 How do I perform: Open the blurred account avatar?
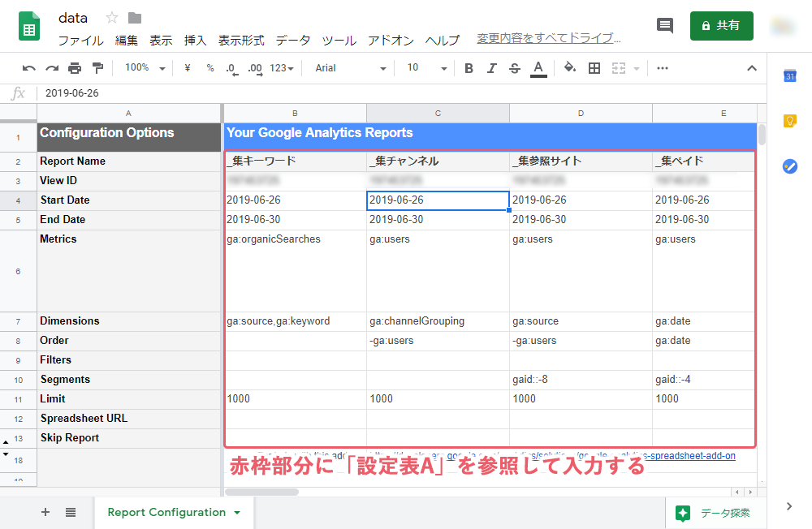[x=783, y=25]
